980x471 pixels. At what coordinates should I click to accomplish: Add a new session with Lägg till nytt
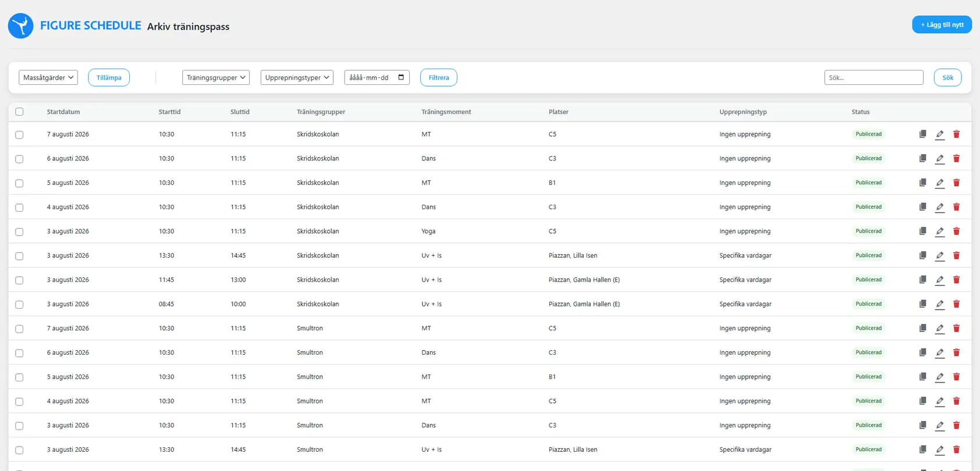(942, 24)
